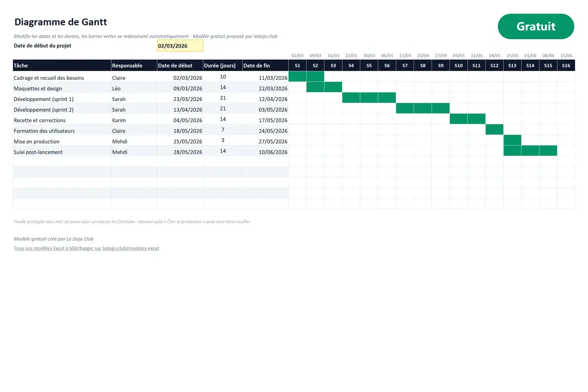
Task: Select end date 22/03/2026 cell
Action: 265,88
